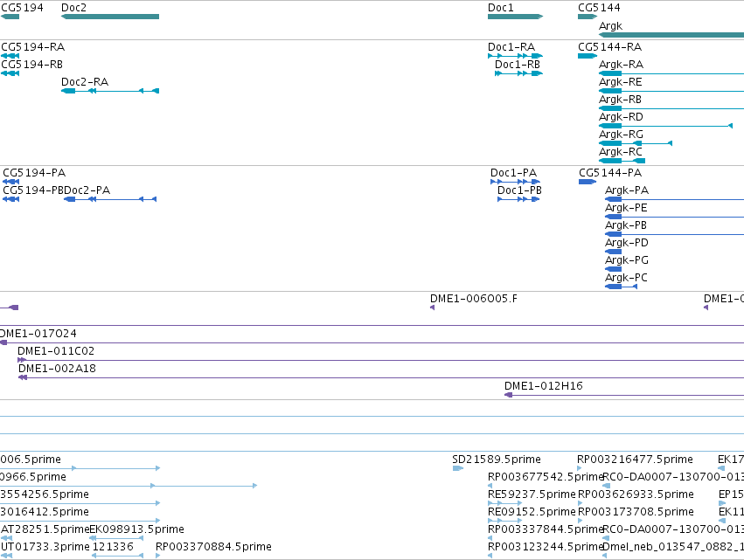Select the RP003123244.5prime EST label
This screenshot has height=560, width=744.
[546, 548]
